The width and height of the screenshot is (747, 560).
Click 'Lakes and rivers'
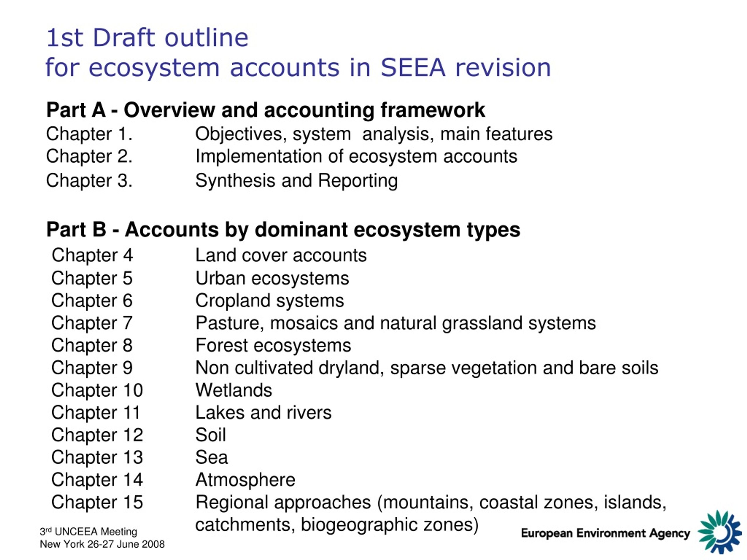(263, 413)
